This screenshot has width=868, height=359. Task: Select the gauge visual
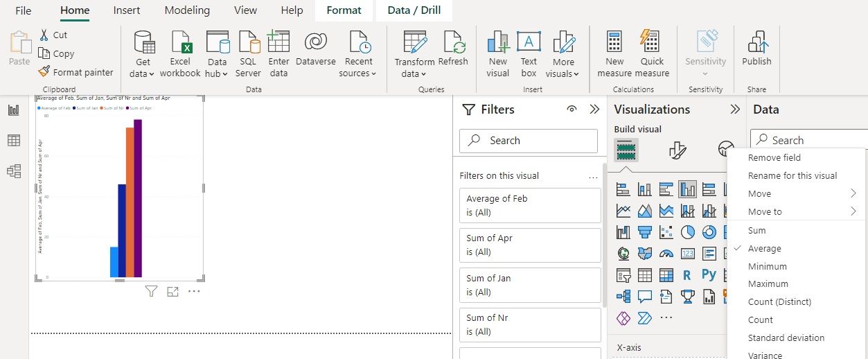click(666, 254)
